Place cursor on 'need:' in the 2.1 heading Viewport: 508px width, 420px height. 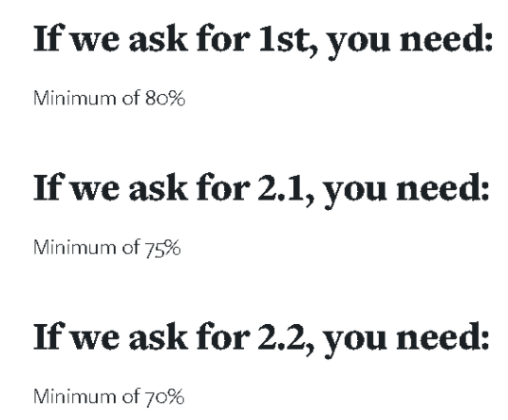click(442, 188)
